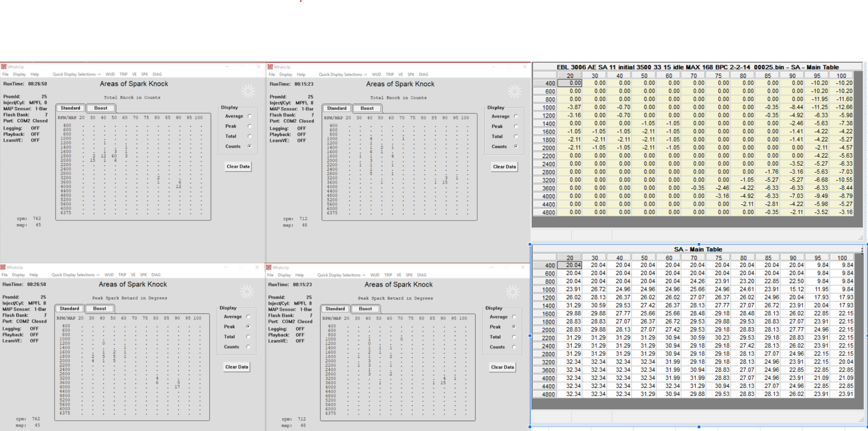Click the sunburst activity icon in top-right WhatsUp window
Screen dimensions: 868x431
click(x=514, y=91)
